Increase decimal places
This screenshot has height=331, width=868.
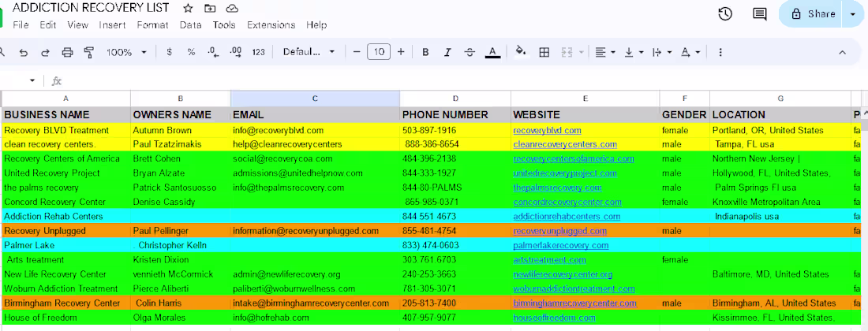pos(236,52)
